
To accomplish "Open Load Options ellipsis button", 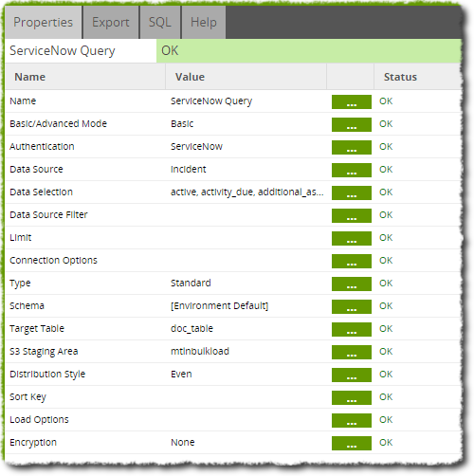I will (x=352, y=421).
